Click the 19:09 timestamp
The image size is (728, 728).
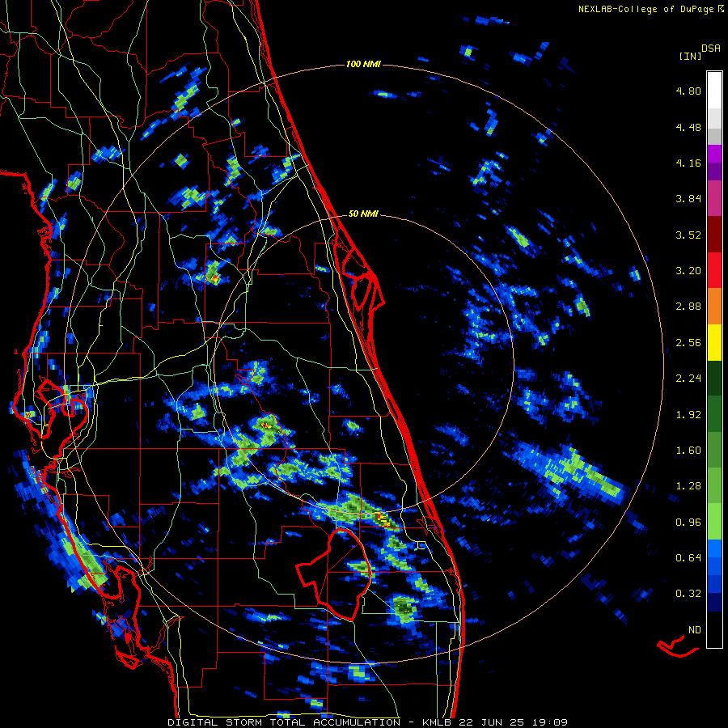tap(550, 722)
